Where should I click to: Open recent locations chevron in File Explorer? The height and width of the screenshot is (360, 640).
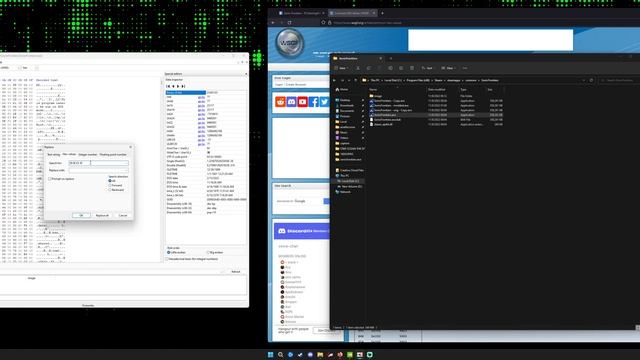tap(349, 80)
